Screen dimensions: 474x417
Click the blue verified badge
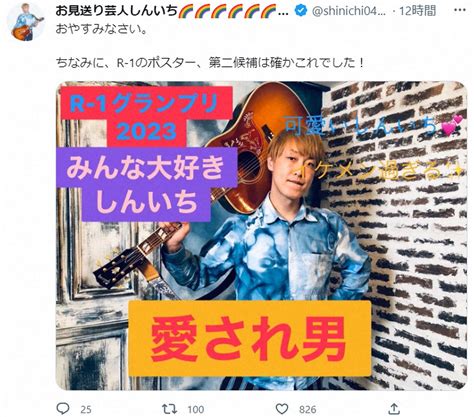pyautogui.click(x=301, y=11)
